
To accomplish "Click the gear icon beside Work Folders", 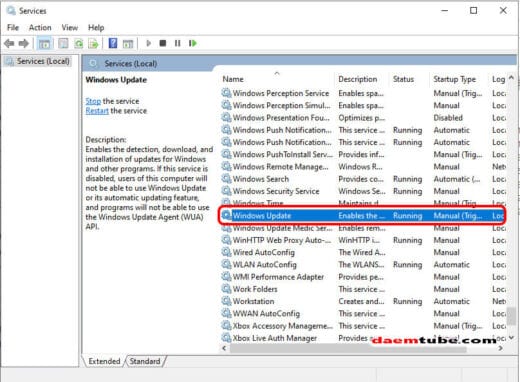I will (226, 289).
